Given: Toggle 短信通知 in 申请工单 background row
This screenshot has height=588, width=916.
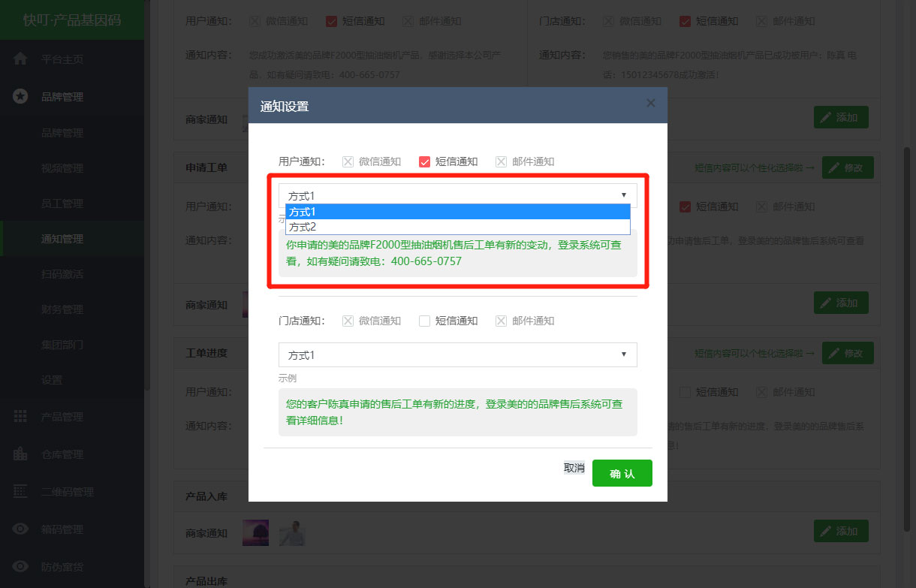Looking at the screenshot, I should tap(685, 207).
